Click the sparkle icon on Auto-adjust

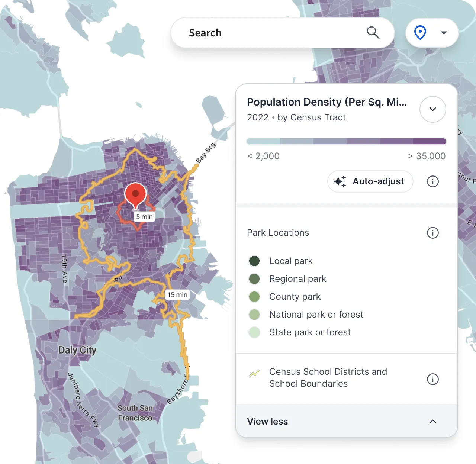(x=340, y=181)
